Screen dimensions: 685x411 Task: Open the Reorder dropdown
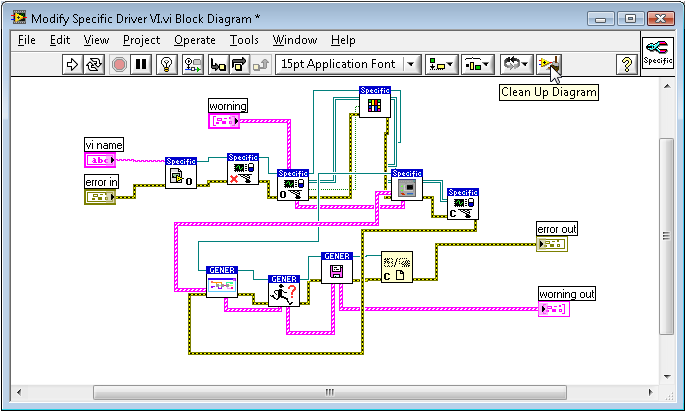[x=516, y=64]
